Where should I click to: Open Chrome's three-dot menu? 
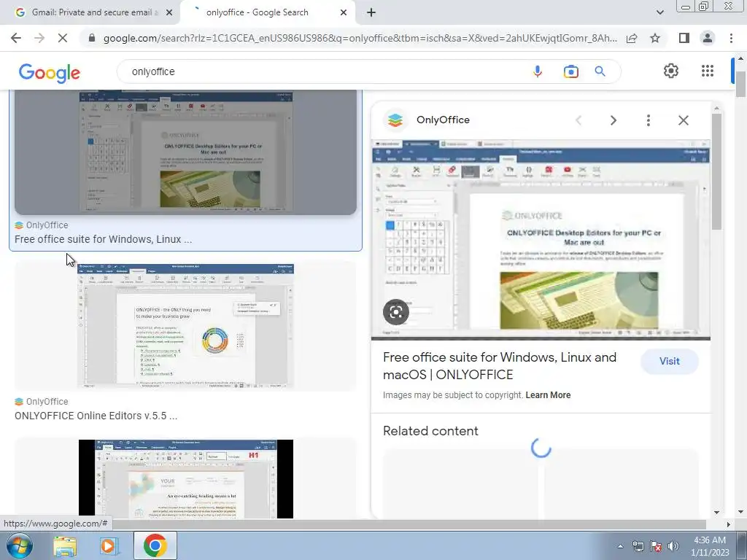coord(731,38)
